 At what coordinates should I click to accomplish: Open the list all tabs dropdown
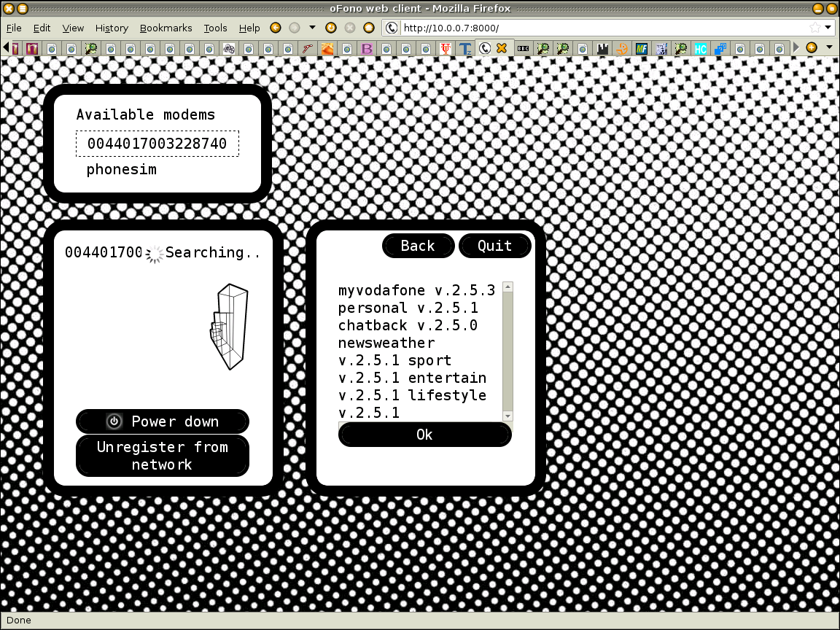(x=829, y=47)
